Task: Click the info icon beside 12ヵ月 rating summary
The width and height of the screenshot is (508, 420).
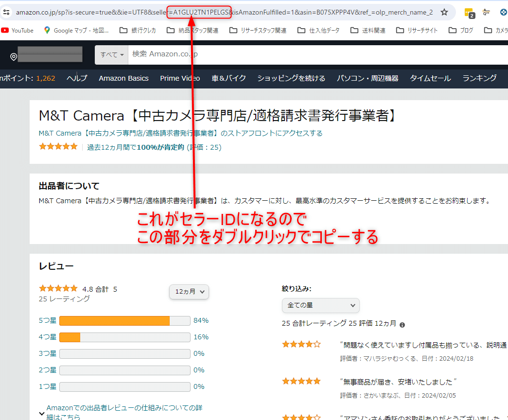Action: tap(402, 325)
